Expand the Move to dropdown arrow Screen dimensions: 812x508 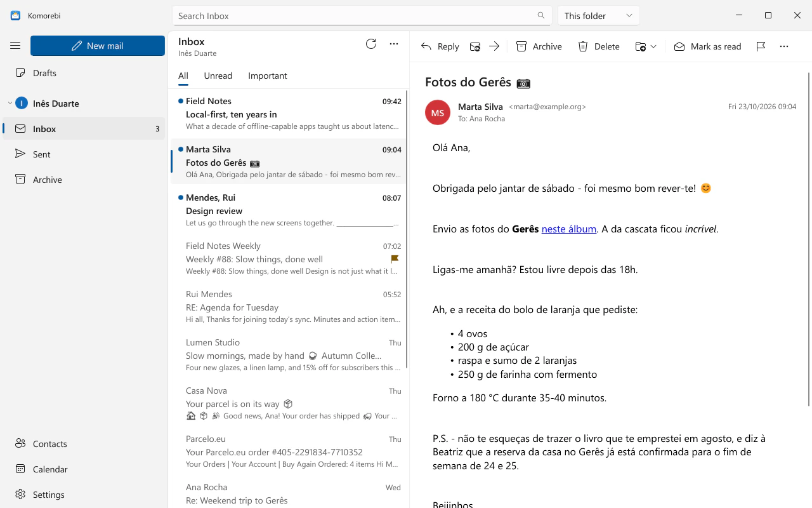click(653, 46)
